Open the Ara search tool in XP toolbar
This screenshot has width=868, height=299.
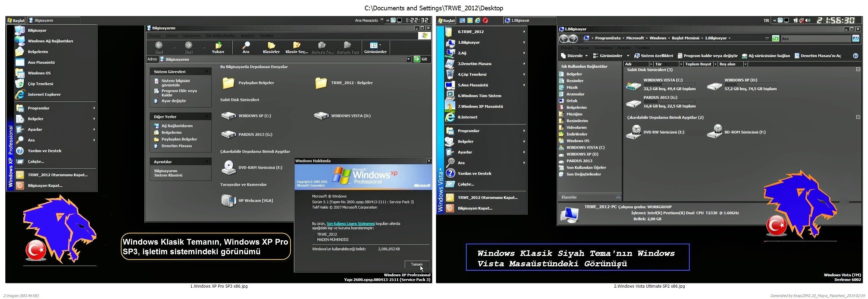[246, 45]
